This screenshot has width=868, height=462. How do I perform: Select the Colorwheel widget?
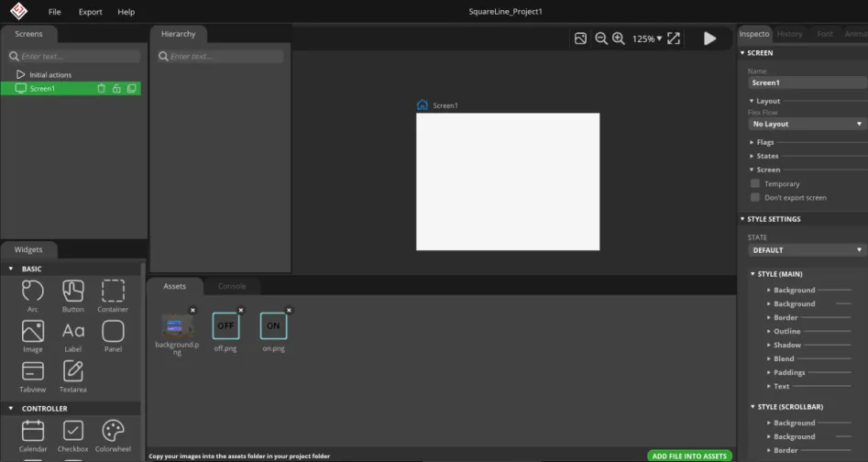pos(113,431)
